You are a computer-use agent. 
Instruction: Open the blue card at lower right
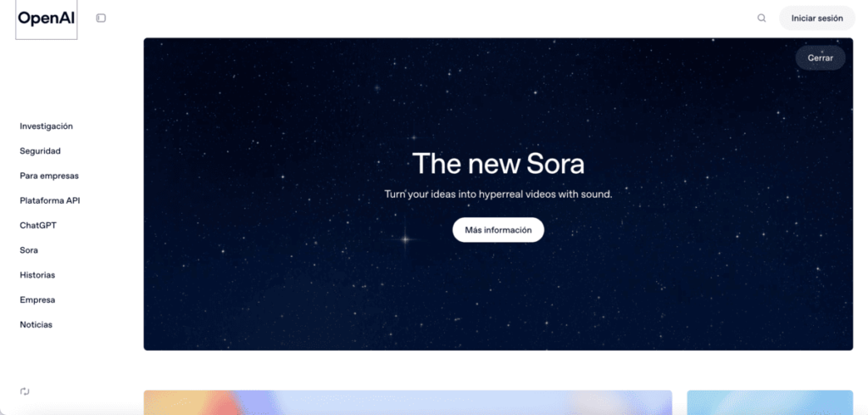point(770,402)
